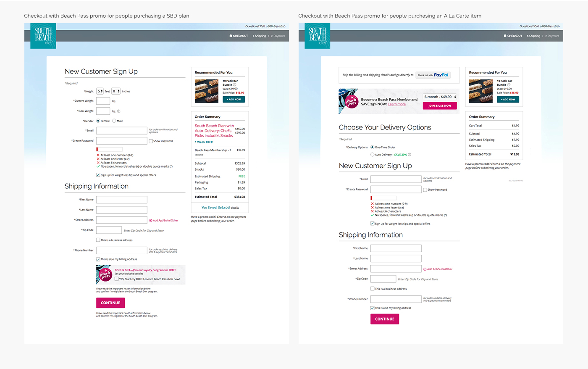Viewport: 588px width, 369px height.
Task: Click Phone Number field in right mockup
Action: click(396, 299)
